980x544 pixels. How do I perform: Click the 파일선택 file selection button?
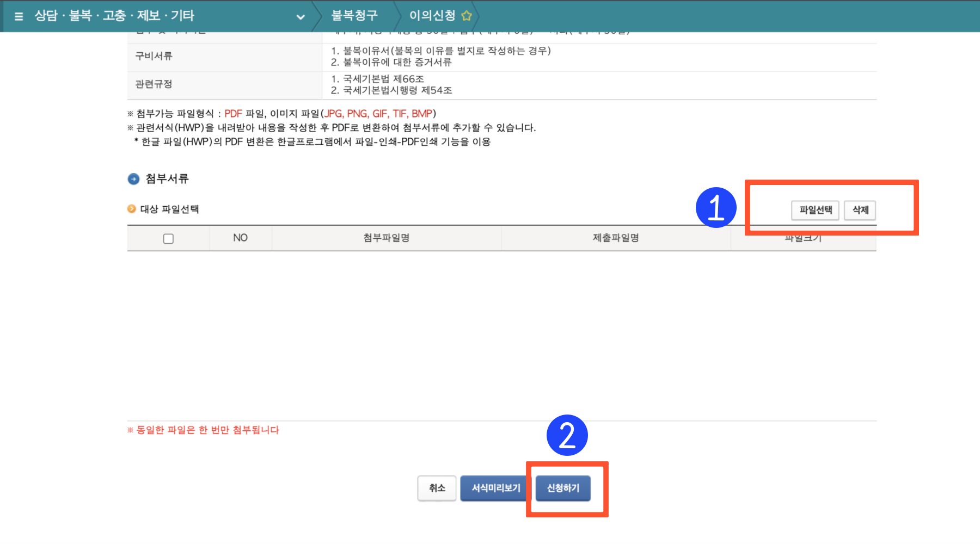pyautogui.click(x=814, y=211)
